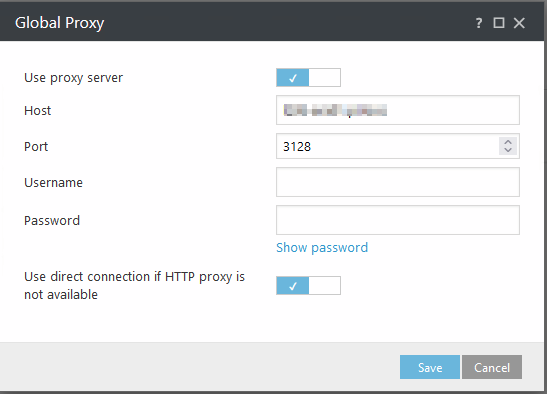Click the Use proxy server label
The image size is (547, 394).
[73, 78]
